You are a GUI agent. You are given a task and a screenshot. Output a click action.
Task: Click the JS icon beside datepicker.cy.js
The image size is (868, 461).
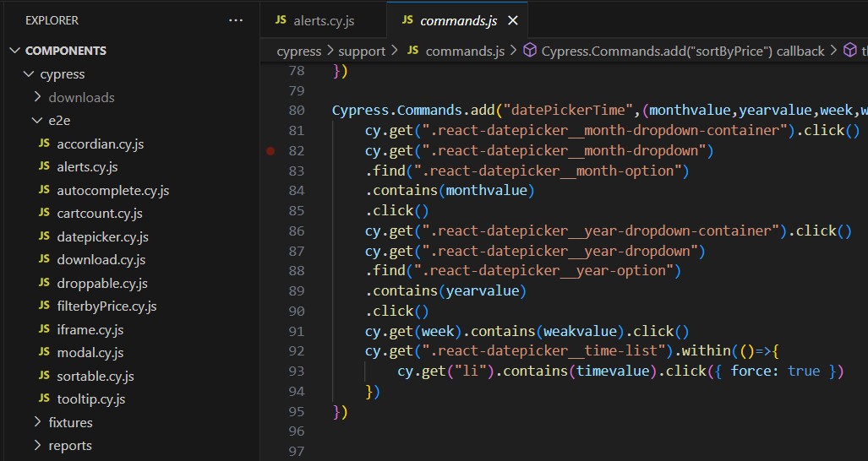(x=44, y=236)
